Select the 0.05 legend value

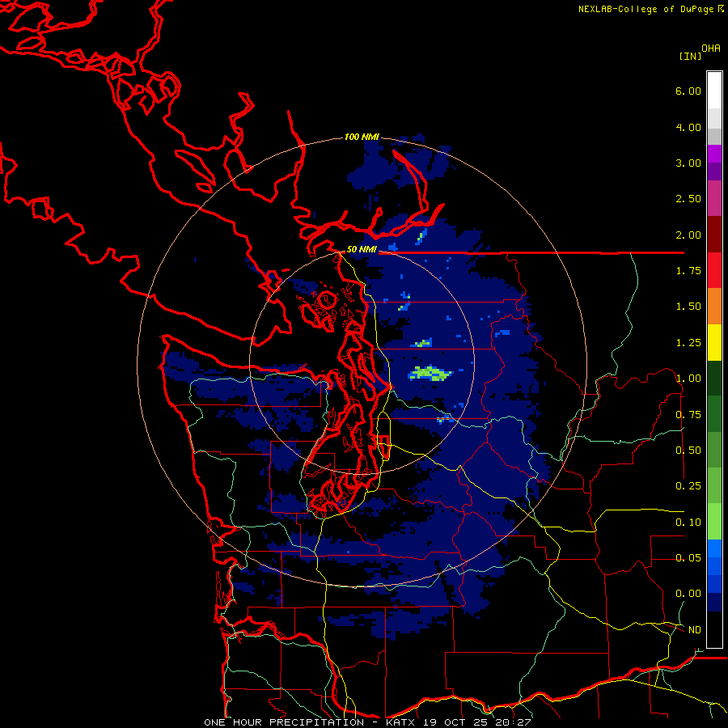click(688, 558)
